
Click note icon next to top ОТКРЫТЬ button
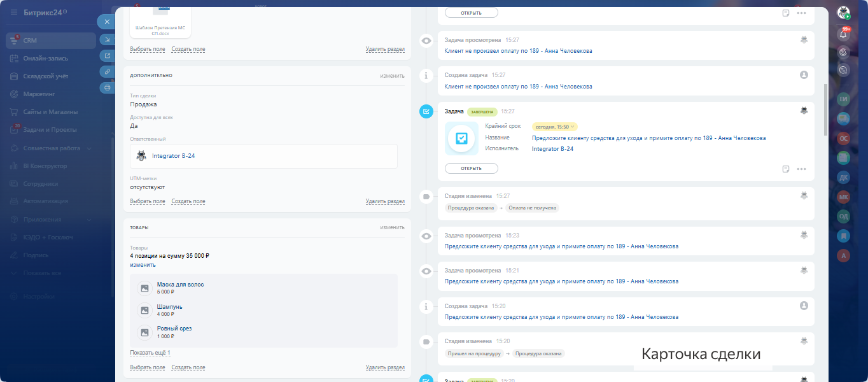click(786, 13)
